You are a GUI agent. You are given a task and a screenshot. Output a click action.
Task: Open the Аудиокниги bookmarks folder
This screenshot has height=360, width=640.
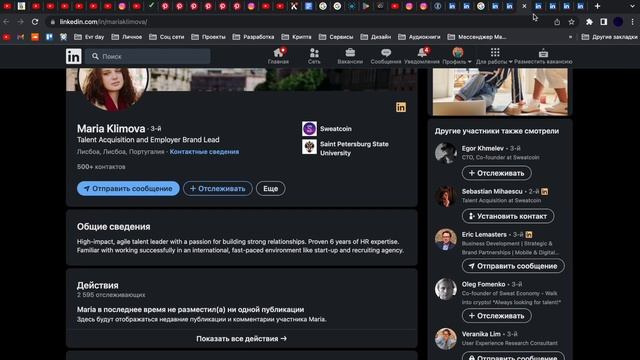(x=419, y=37)
